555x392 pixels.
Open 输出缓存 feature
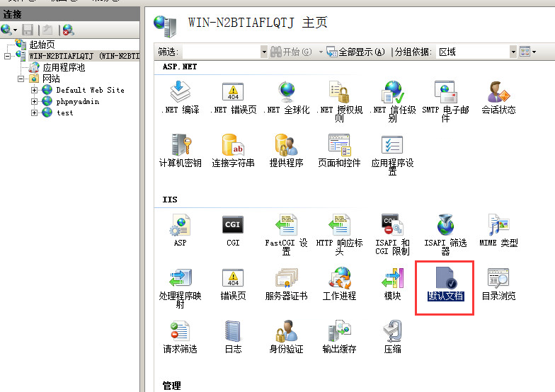click(340, 336)
